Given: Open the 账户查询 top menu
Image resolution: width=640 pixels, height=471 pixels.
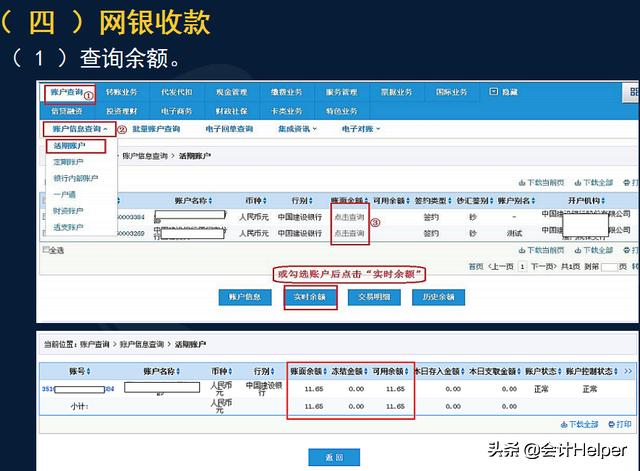Looking at the screenshot, I should 67,92.
